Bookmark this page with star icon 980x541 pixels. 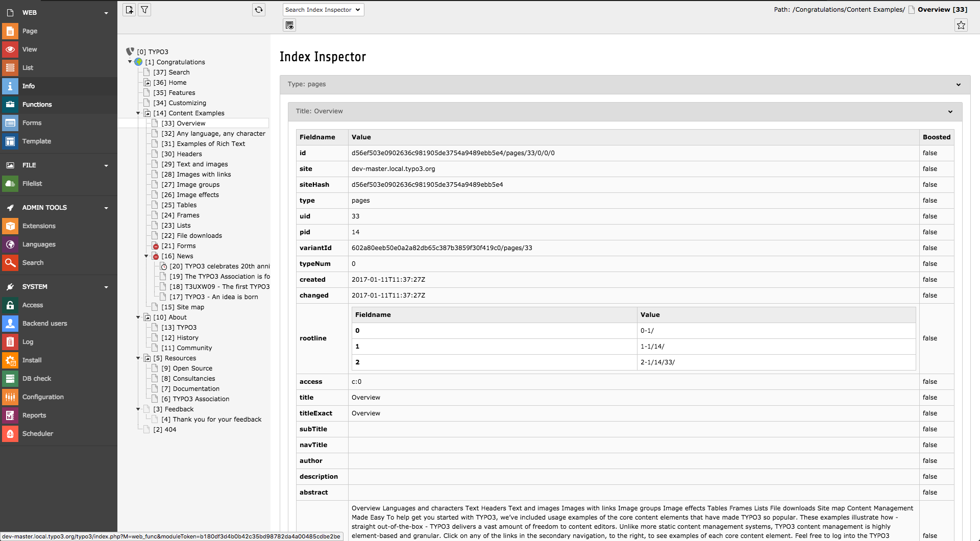961,25
